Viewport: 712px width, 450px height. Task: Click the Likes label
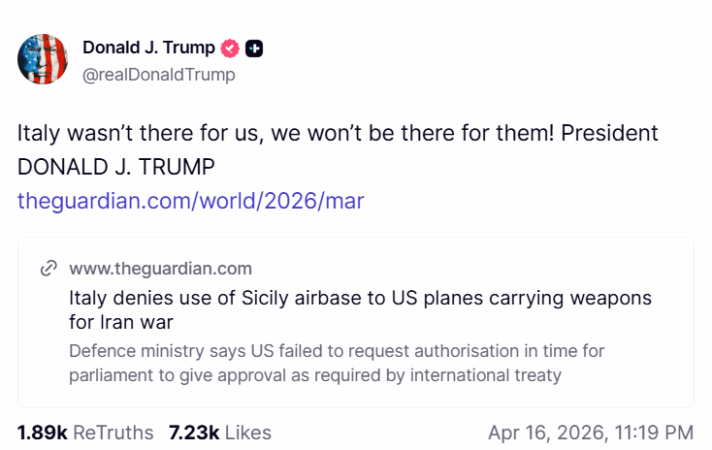248,432
